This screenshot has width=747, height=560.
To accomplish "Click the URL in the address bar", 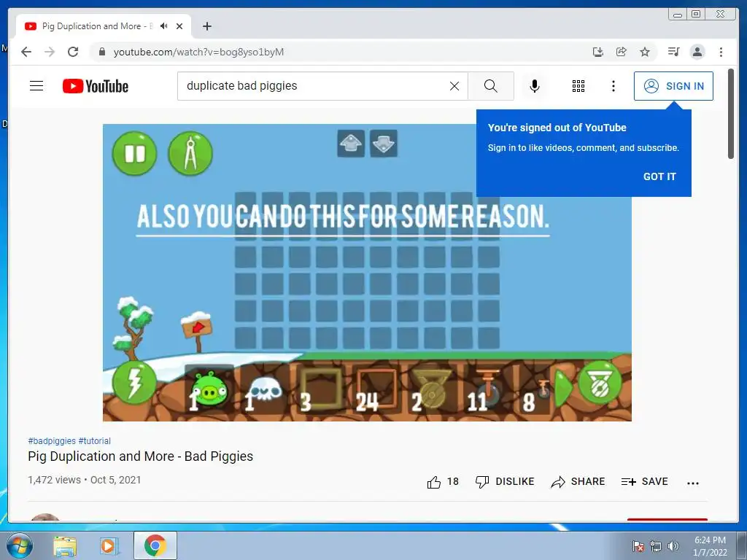I will click(198, 52).
